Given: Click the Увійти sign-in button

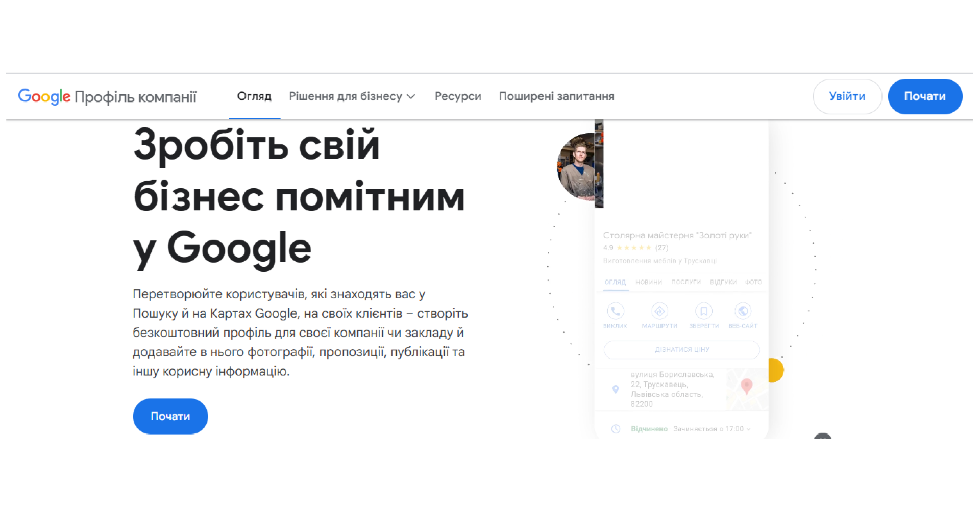Looking at the screenshot, I should point(847,96).
